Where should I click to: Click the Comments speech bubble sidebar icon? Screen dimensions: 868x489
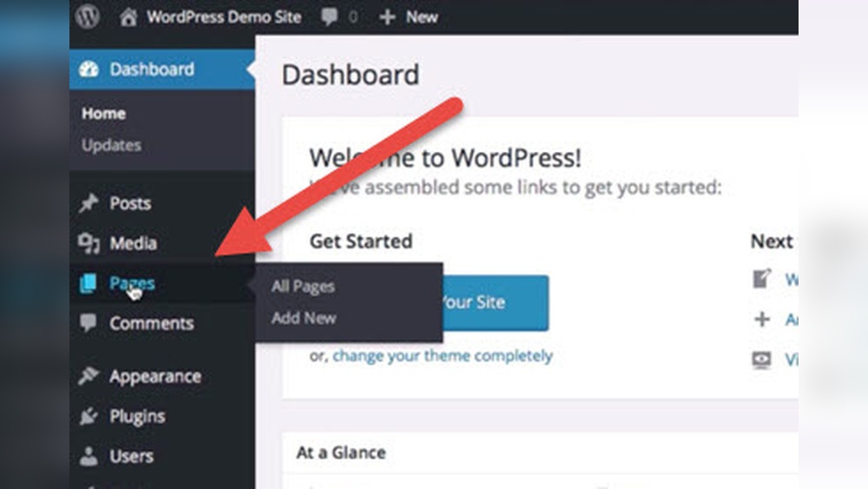point(88,323)
